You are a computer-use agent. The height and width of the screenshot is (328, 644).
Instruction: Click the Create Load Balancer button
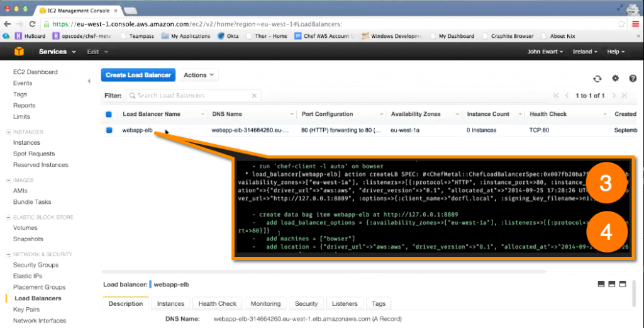pyautogui.click(x=138, y=75)
